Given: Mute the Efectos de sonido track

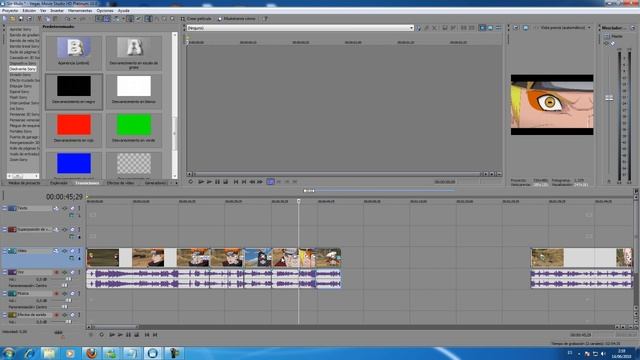Looking at the screenshot, I should pos(72,315).
